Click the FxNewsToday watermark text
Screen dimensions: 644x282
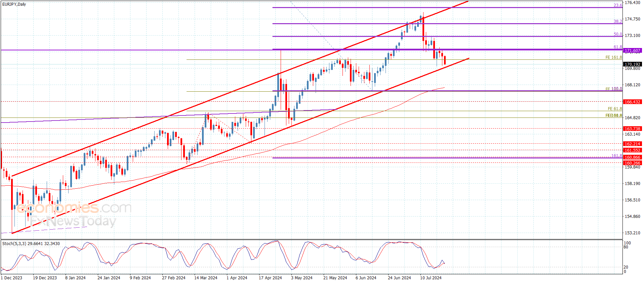coord(73,221)
